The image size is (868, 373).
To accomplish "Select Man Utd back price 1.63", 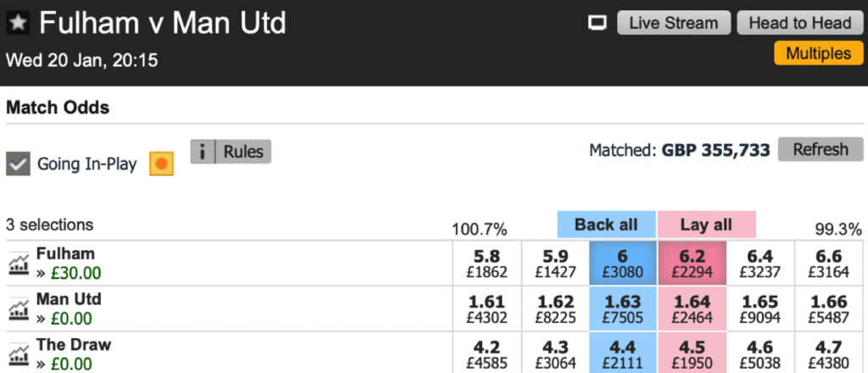I will 622,309.
